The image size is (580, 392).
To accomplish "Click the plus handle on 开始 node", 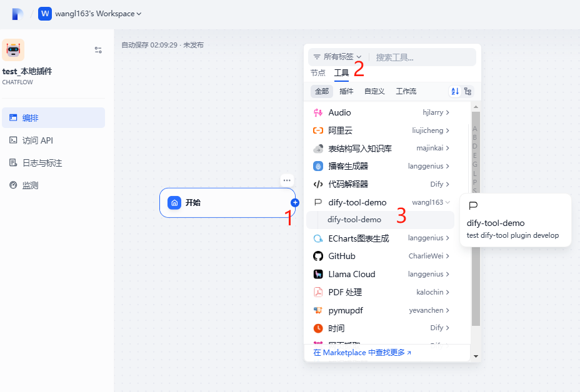I will [x=295, y=202].
